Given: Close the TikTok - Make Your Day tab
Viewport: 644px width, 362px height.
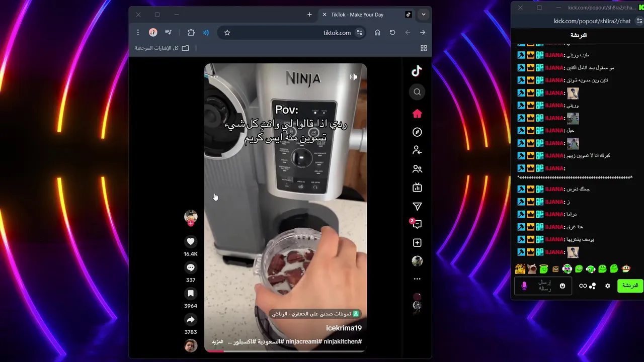Looking at the screenshot, I should tap(325, 15).
